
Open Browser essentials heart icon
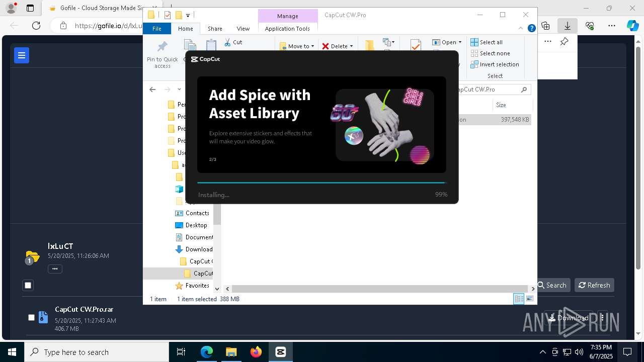(590, 26)
